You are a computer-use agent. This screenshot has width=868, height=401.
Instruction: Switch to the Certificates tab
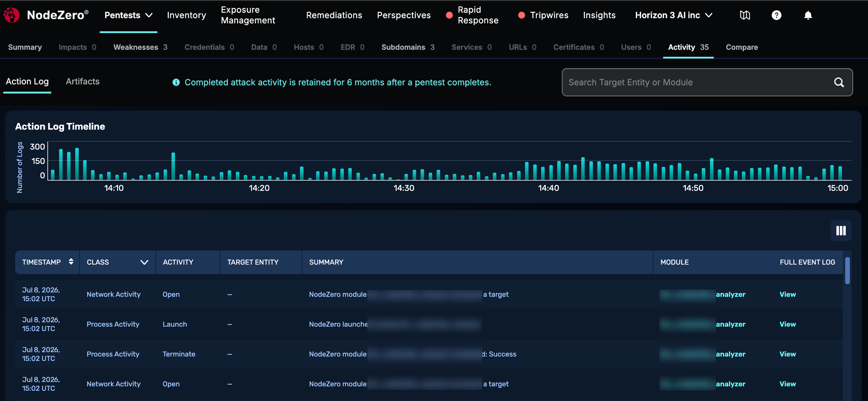(x=579, y=47)
